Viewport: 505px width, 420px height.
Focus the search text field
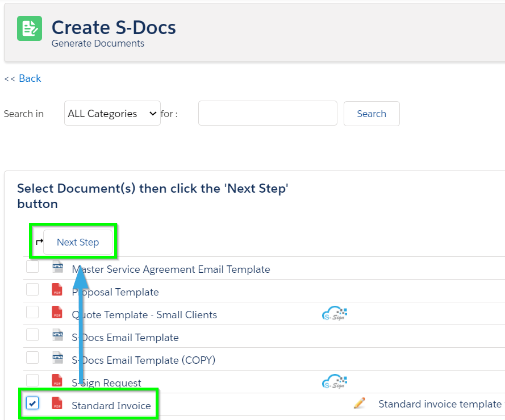(268, 113)
